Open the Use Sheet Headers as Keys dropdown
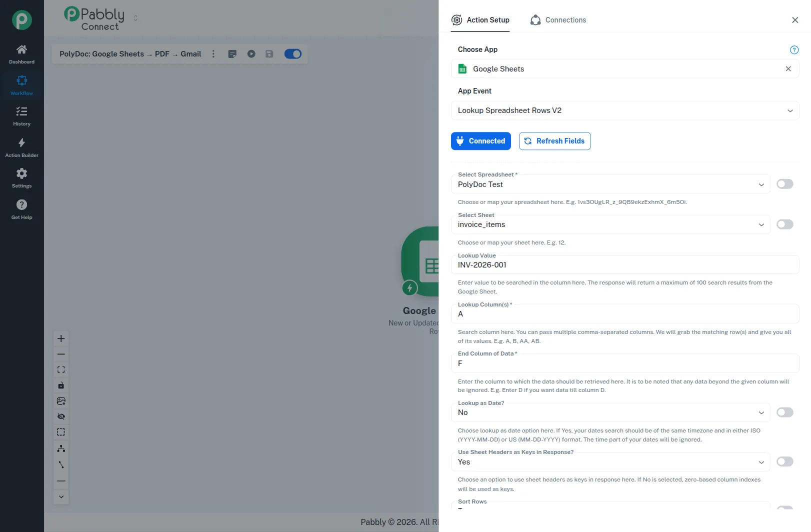811x532 pixels. 610,462
